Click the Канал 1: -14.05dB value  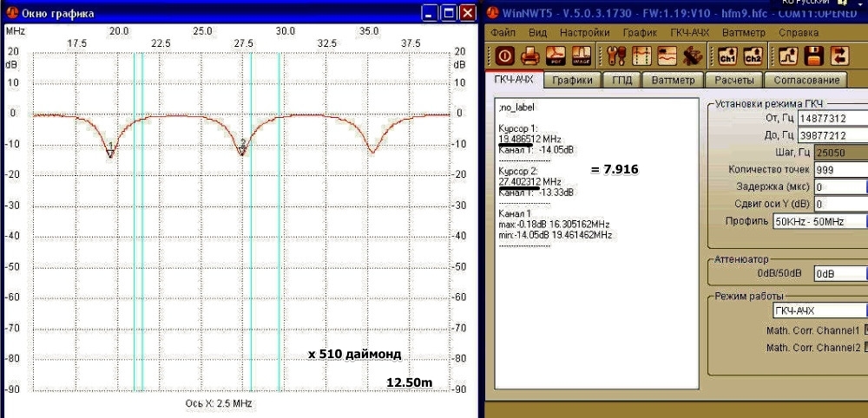click(x=536, y=150)
